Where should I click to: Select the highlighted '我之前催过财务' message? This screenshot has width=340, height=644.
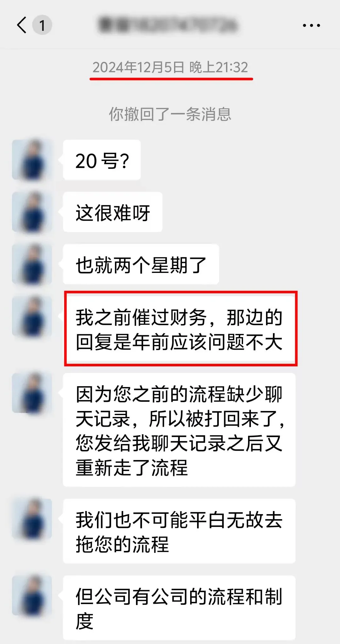(180, 329)
